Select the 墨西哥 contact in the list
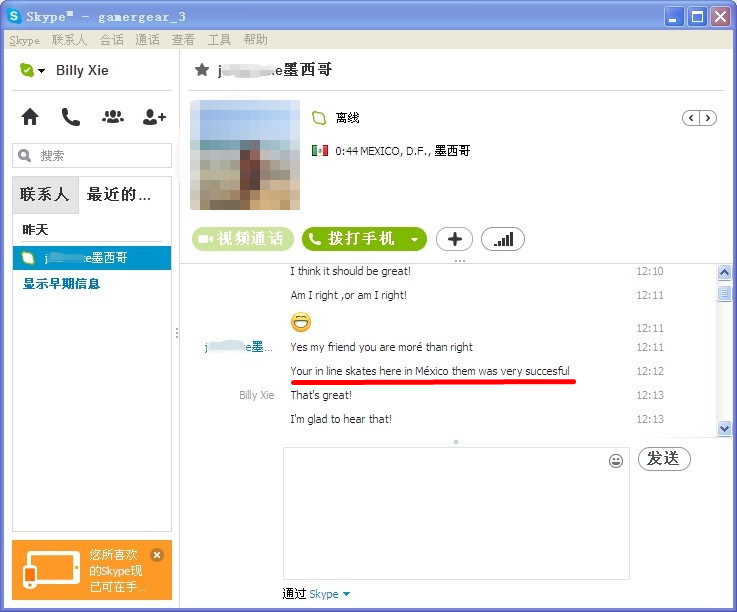The image size is (737, 612). point(92,258)
